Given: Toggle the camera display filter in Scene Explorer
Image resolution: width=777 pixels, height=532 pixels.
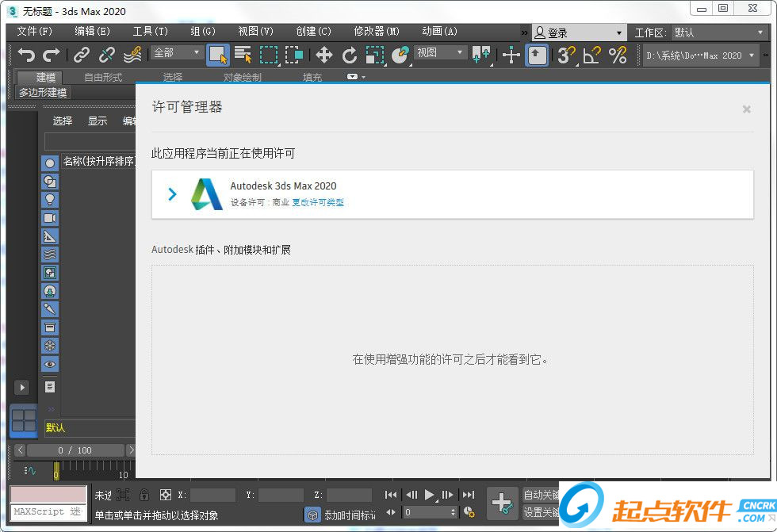Looking at the screenshot, I should tap(50, 218).
